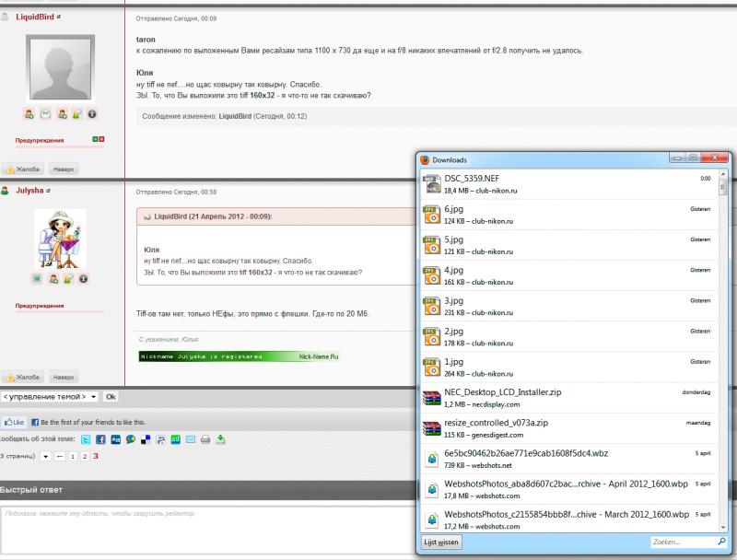Select the 6e5bc90462b26ae771e9cab1608f5dc4.wbz download
This screenshot has height=560, width=737.
(x=569, y=459)
